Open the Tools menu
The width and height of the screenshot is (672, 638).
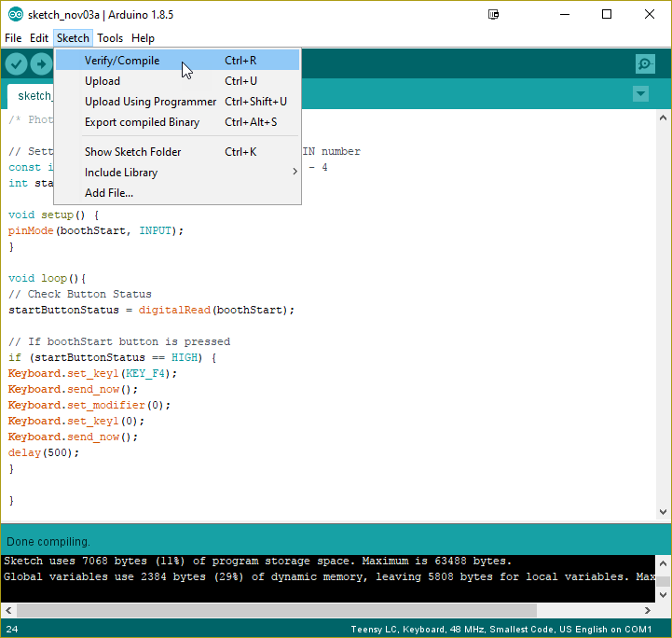click(110, 38)
